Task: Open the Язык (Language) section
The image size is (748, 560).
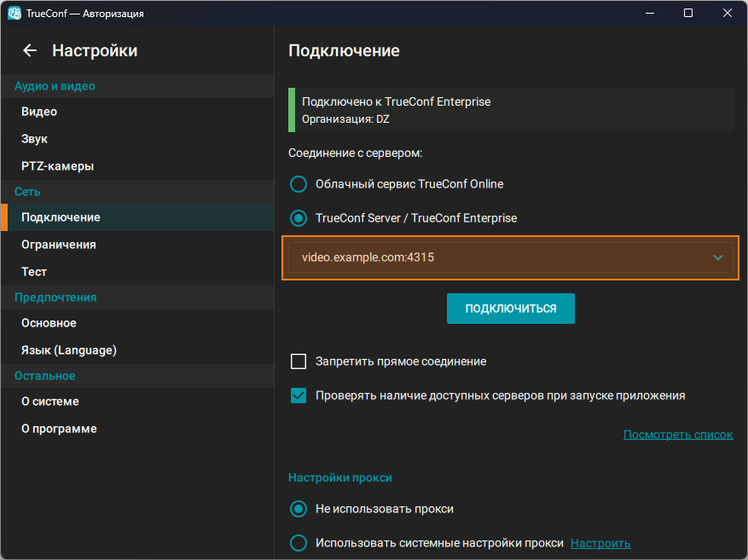Action: pos(137,350)
